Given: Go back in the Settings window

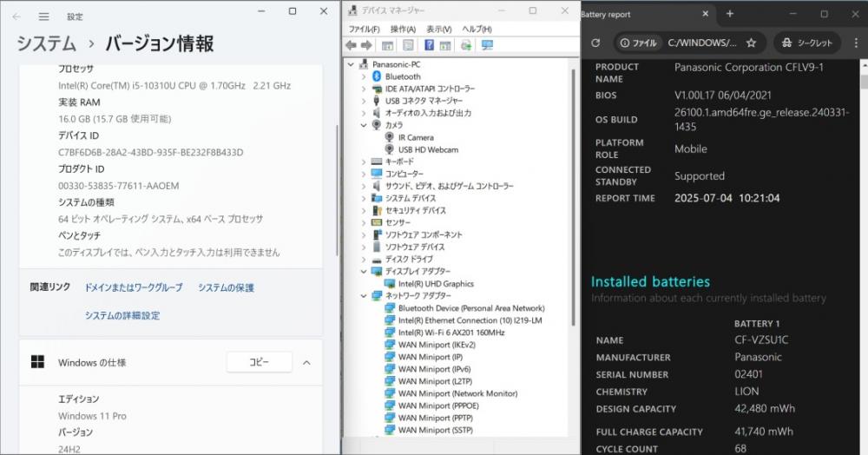Looking at the screenshot, I should point(16,16).
